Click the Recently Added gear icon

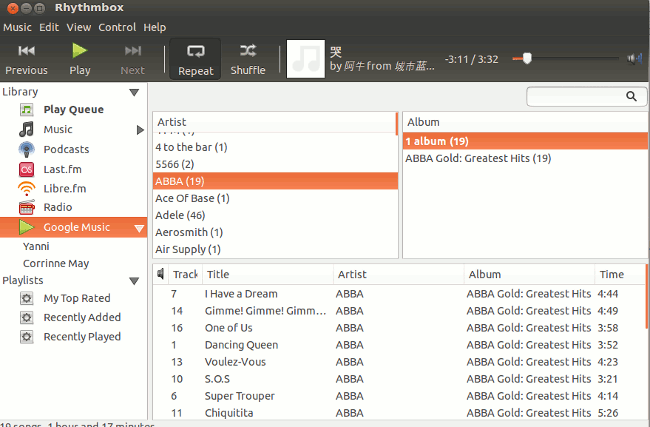pyautogui.click(x=27, y=318)
